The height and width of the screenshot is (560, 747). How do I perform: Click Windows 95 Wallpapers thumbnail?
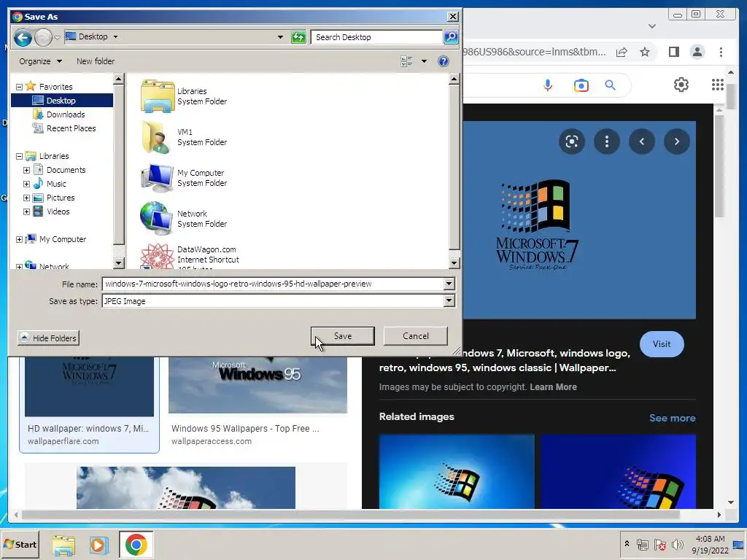(258, 385)
